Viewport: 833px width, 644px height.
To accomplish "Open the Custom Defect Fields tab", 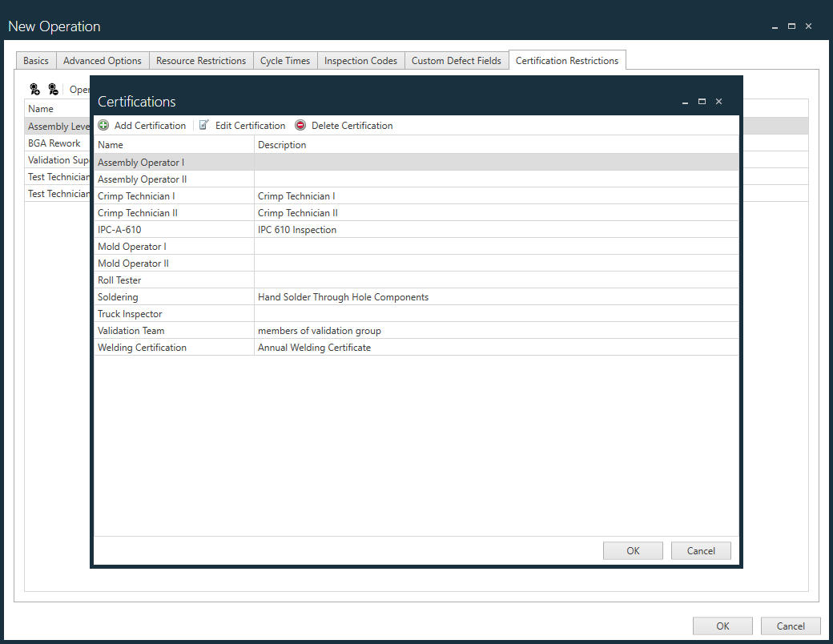I will pyautogui.click(x=457, y=60).
